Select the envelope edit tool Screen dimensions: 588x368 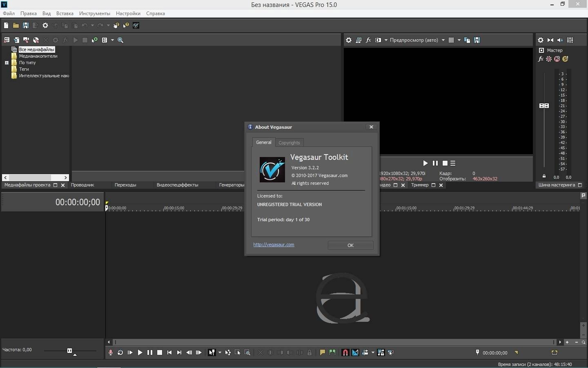(228, 352)
